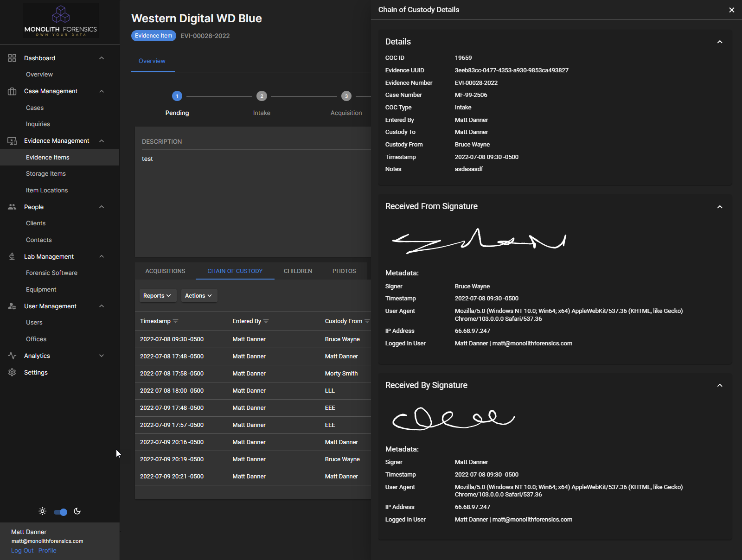This screenshot has height=560, width=742.
Task: Open the Reports dropdown
Action: click(158, 295)
